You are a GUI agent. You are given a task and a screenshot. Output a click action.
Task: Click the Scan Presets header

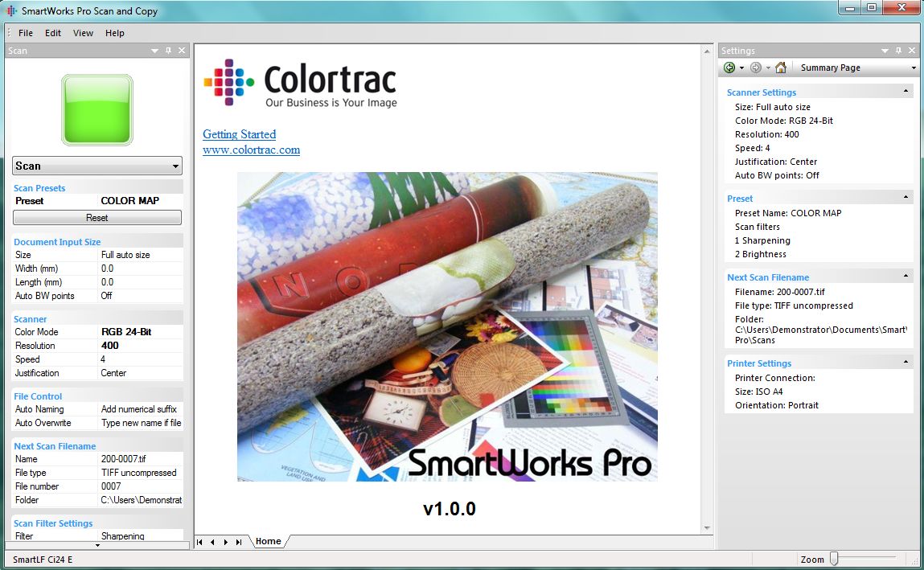[39, 188]
